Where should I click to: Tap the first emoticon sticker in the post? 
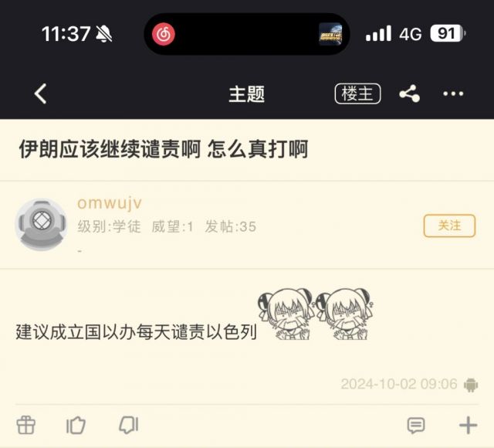click(x=286, y=314)
